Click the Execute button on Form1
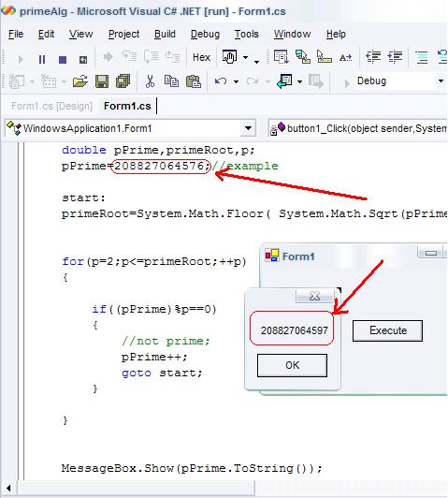The image size is (448, 498). pos(388,330)
